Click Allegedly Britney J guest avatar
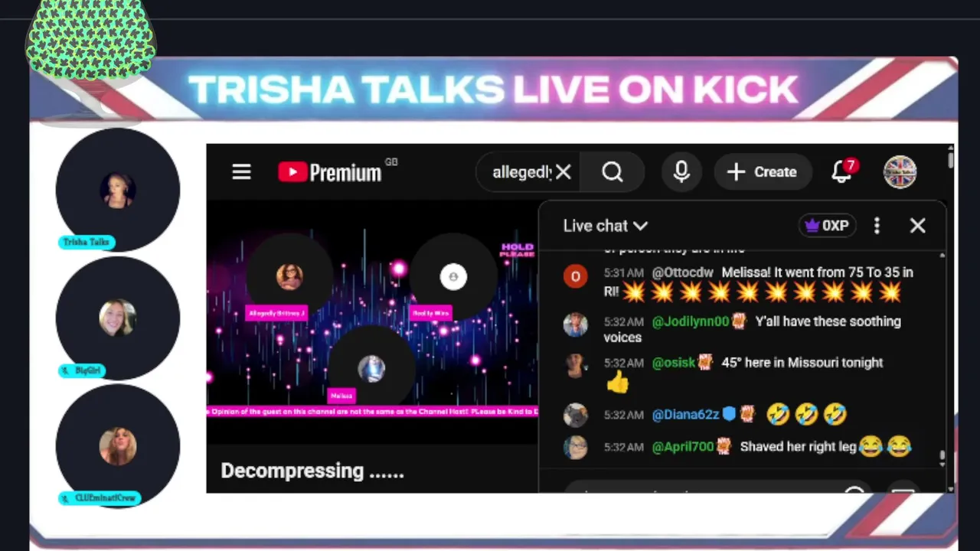 click(x=289, y=276)
